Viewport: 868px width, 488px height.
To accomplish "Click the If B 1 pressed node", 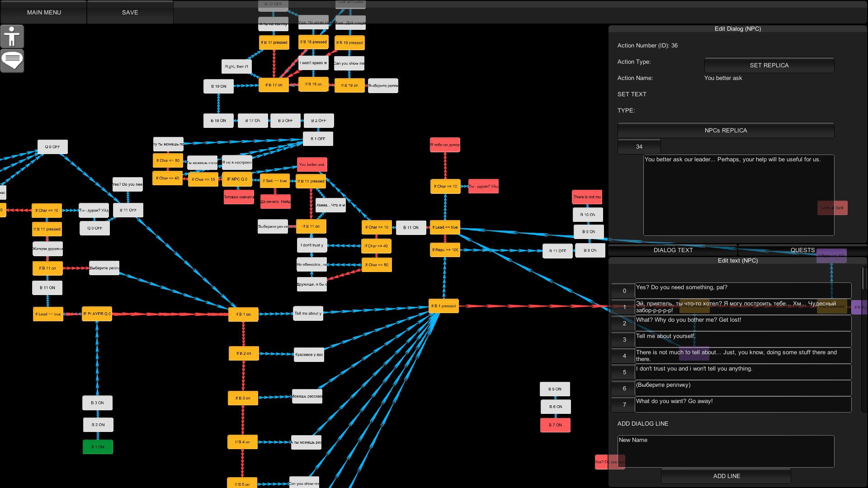I will click(443, 306).
